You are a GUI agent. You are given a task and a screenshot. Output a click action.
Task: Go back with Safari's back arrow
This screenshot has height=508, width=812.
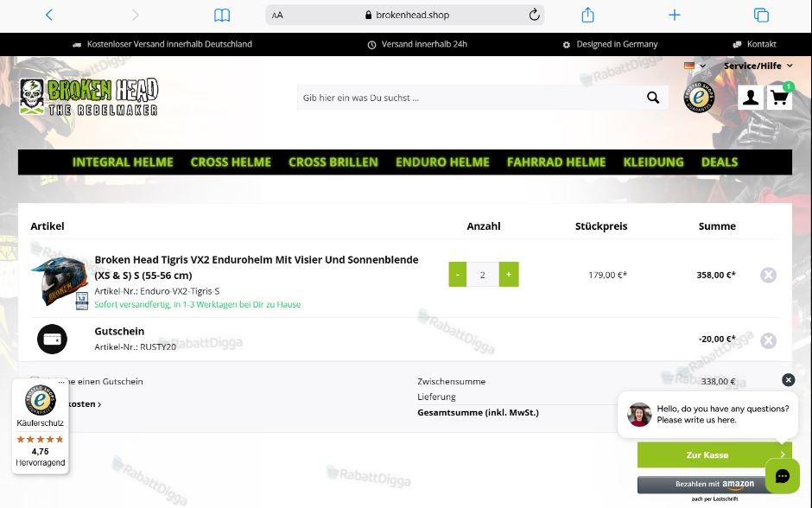click(49, 15)
